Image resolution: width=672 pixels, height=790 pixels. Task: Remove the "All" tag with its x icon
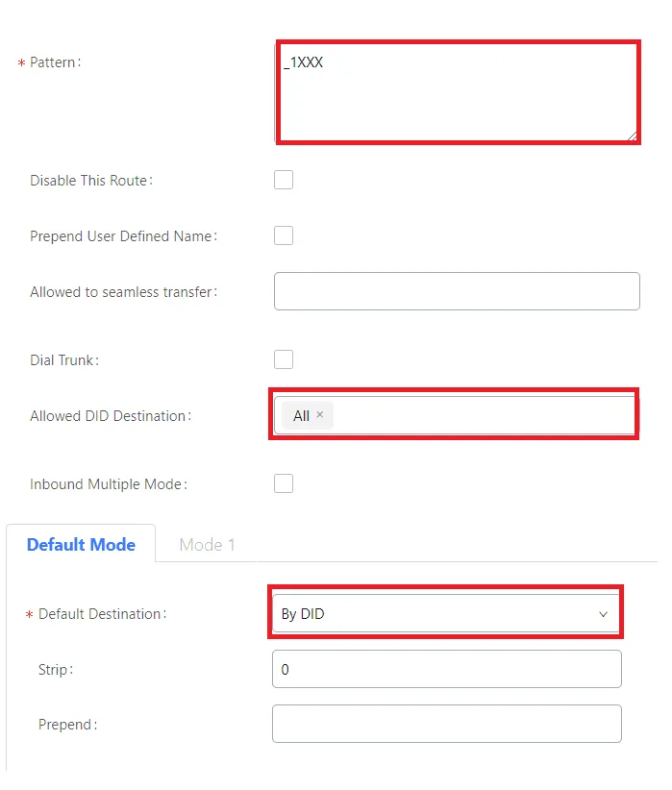tap(320, 415)
